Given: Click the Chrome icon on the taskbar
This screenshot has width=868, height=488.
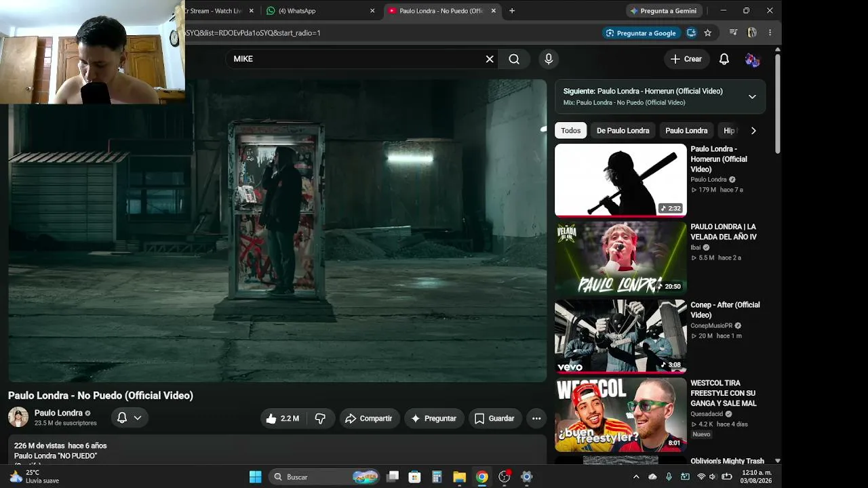Looking at the screenshot, I should point(481,477).
